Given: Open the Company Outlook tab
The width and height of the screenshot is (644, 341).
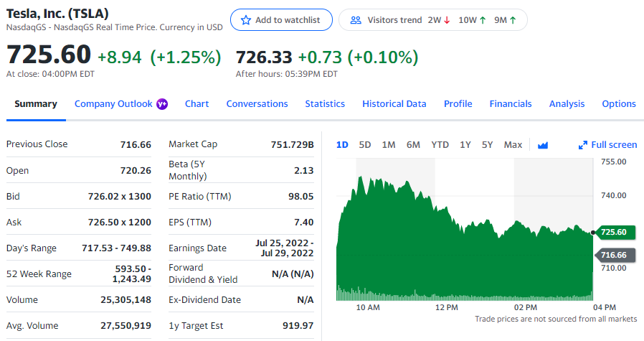Looking at the screenshot, I should coord(113,104).
